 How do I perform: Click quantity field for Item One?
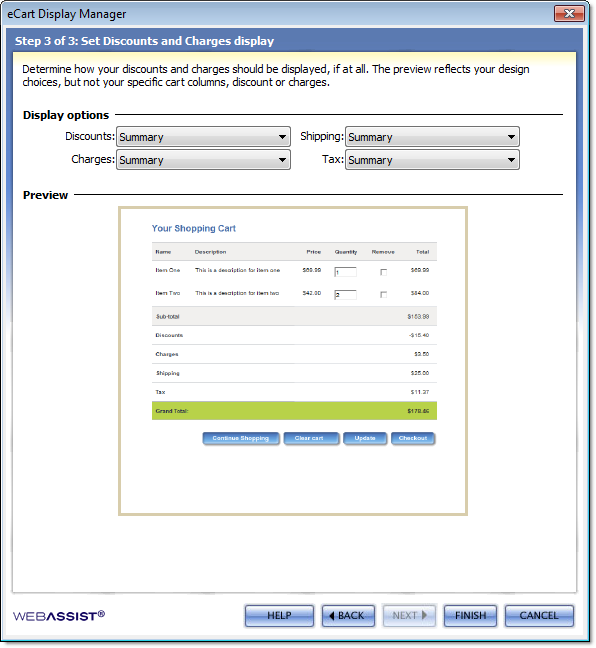coord(346,272)
